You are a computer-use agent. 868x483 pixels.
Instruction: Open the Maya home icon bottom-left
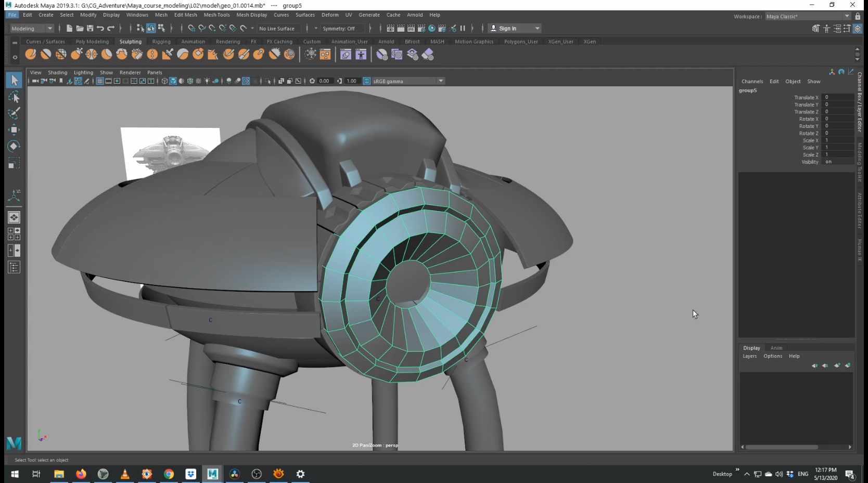pos(14,443)
